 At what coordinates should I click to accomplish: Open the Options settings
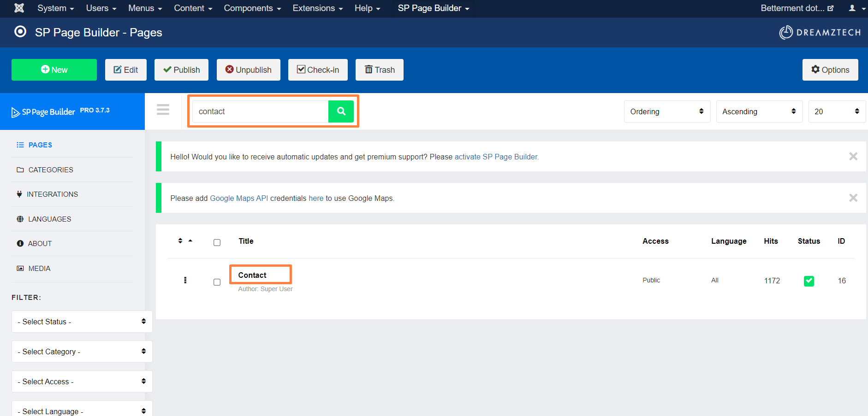[830, 70]
